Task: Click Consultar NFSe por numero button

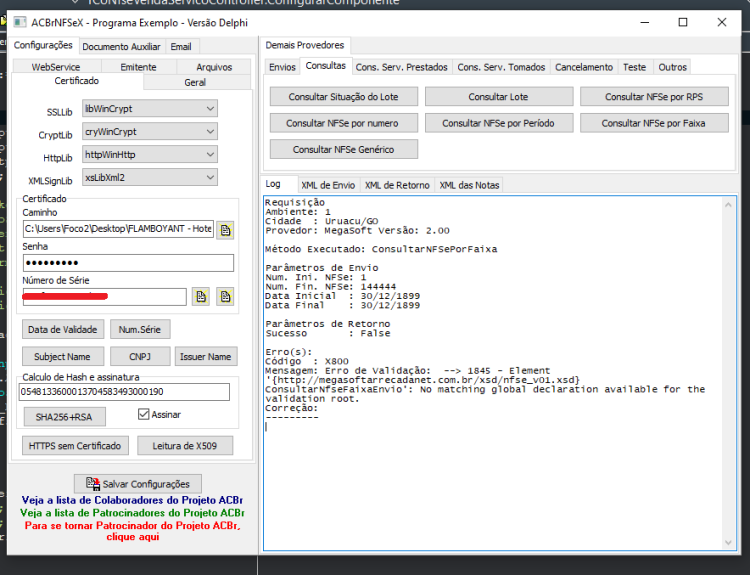Action: click(x=343, y=123)
